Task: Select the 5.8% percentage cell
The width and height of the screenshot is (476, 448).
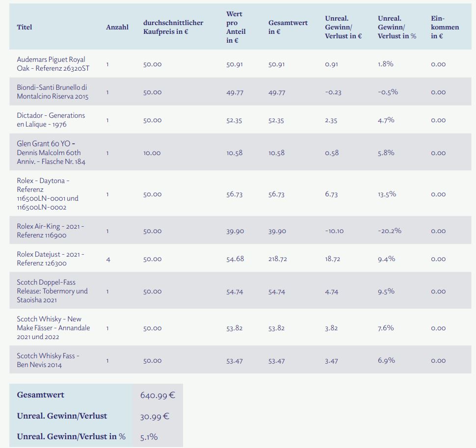Action: click(x=386, y=153)
